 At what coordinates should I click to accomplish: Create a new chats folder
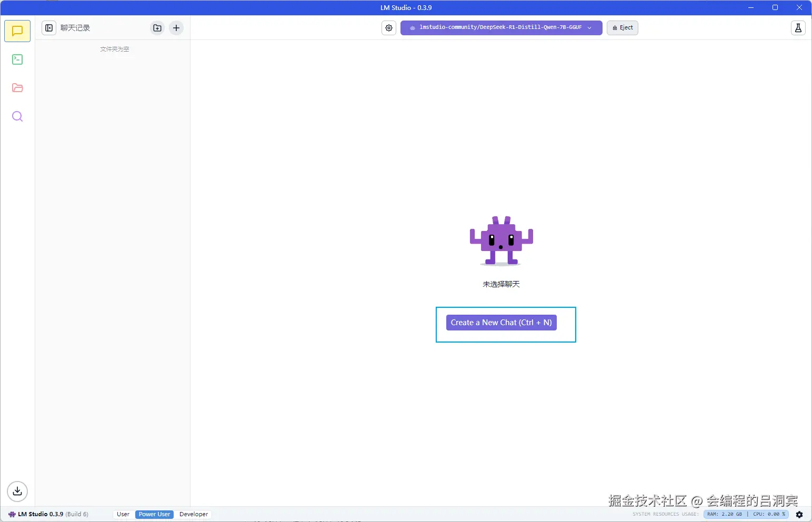[157, 28]
